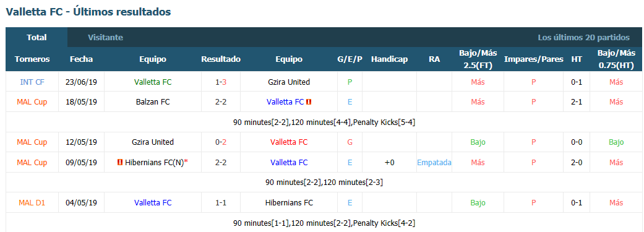Open the 1-3 result against Gzira United

[x=221, y=82]
